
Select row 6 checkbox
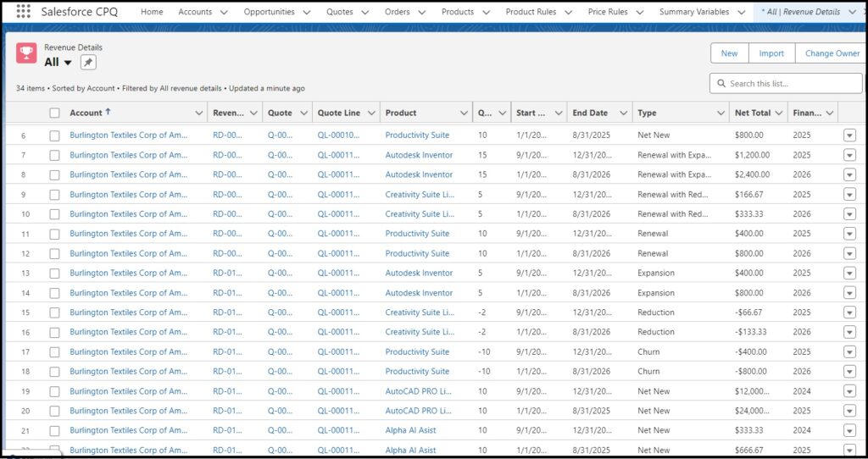click(54, 135)
